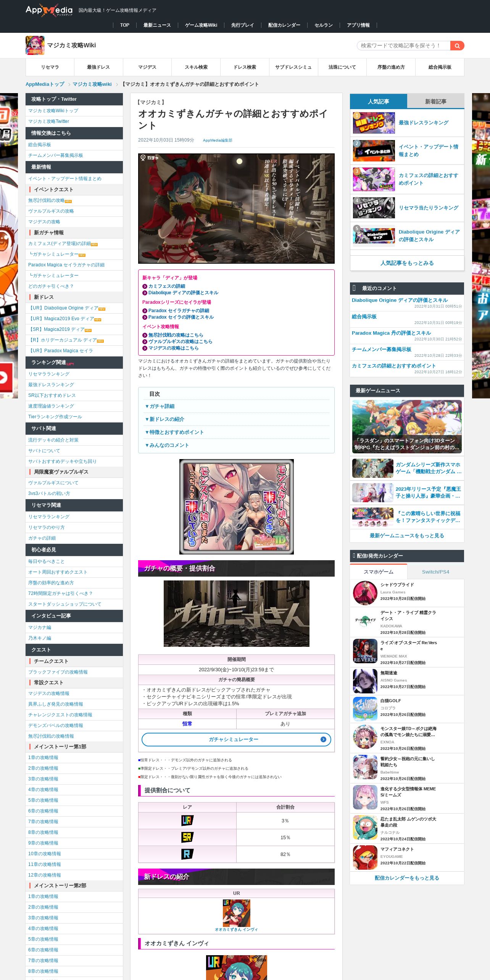Click the ガチャシミュレーター button

point(236,739)
